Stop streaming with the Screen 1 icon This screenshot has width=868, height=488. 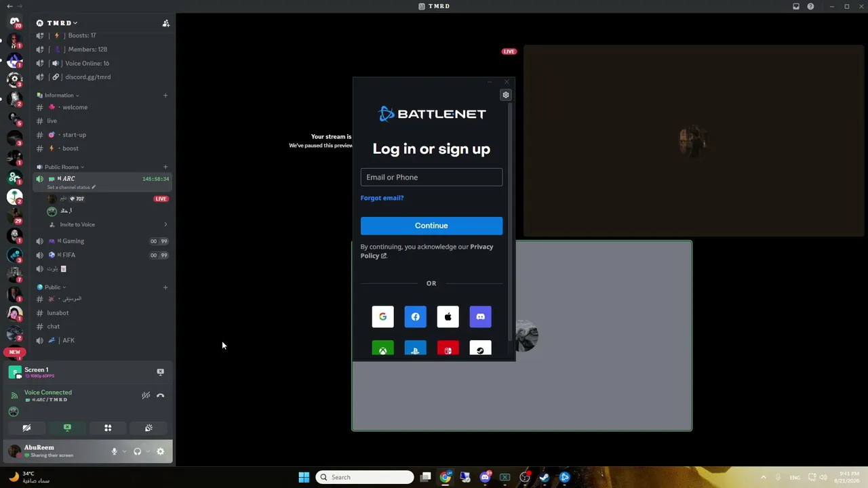[160, 372]
